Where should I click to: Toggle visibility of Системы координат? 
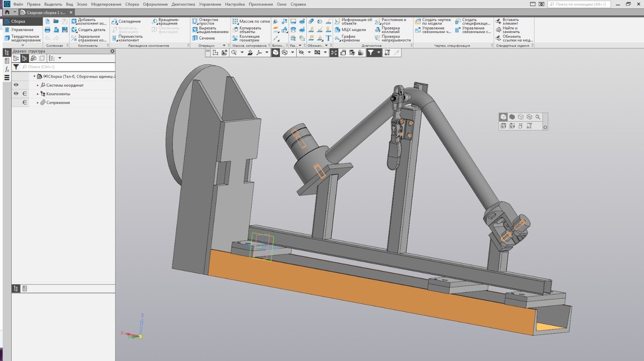coord(16,85)
